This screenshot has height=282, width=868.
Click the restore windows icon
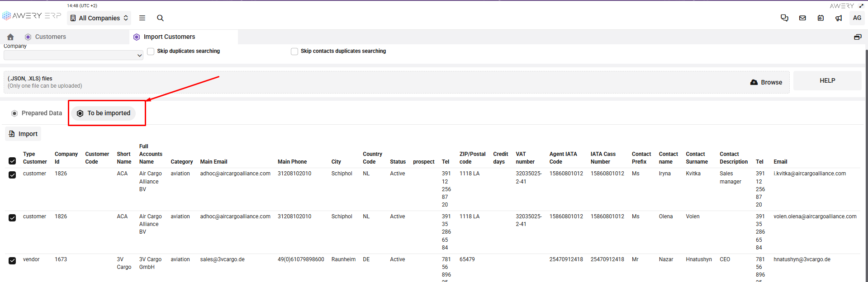858,37
